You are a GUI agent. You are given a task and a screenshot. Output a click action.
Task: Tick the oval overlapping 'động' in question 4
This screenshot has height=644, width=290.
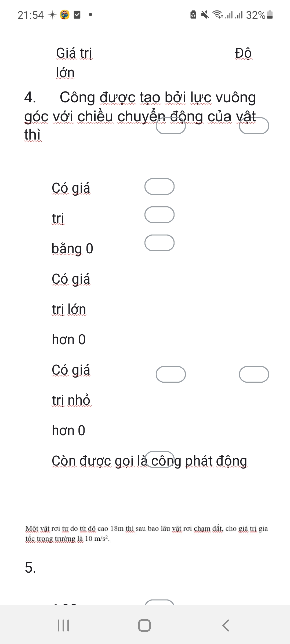[171, 126]
